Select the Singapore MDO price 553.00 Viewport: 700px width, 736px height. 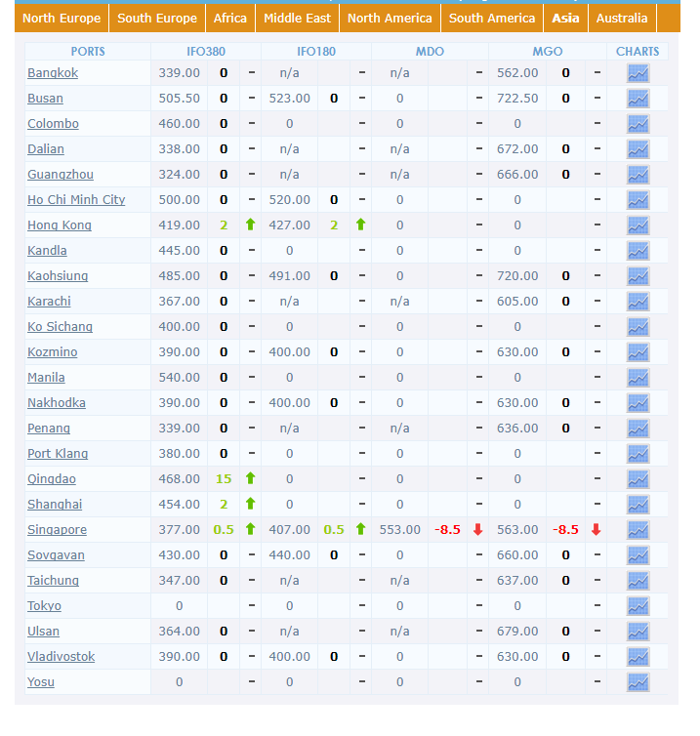click(x=399, y=530)
